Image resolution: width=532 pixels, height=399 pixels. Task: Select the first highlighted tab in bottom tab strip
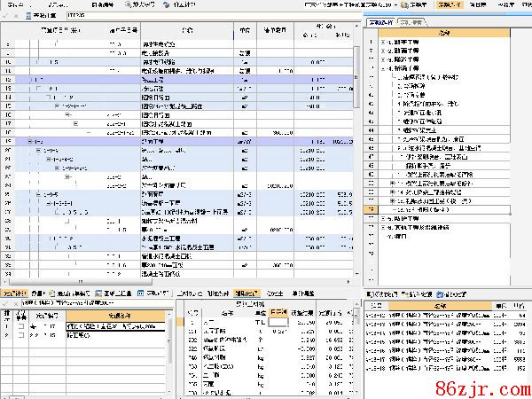14,293
